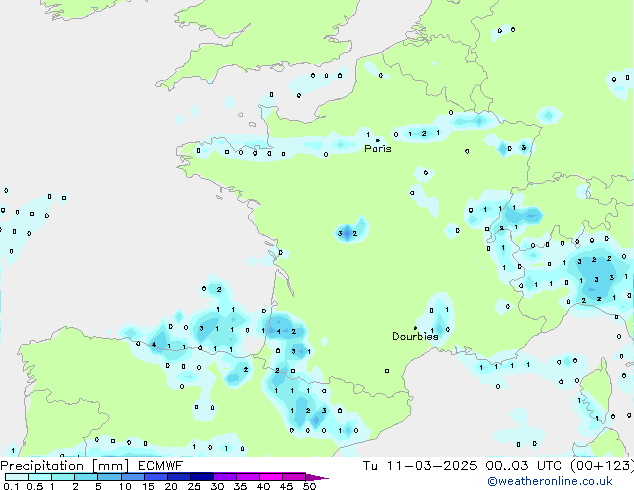The height and width of the screenshot is (490, 634).
Task: Open the weatheronline.co.uk copyright link
Action: 550,482
